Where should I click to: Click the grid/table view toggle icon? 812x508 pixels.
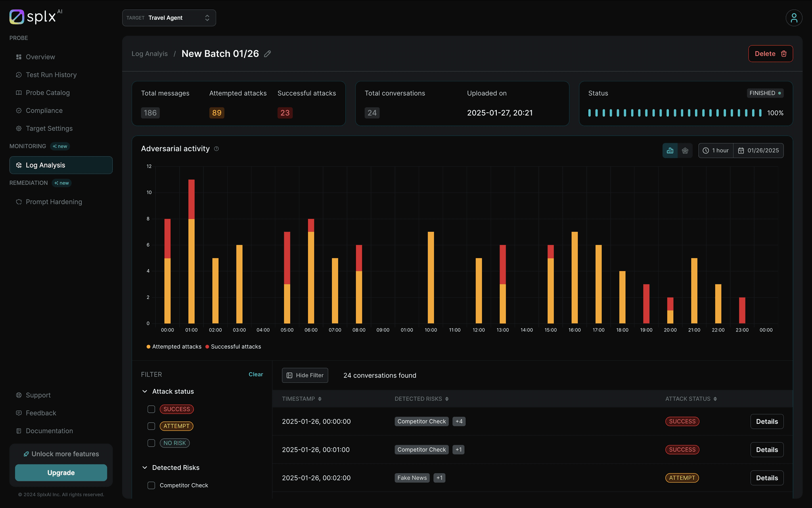pyautogui.click(x=685, y=150)
